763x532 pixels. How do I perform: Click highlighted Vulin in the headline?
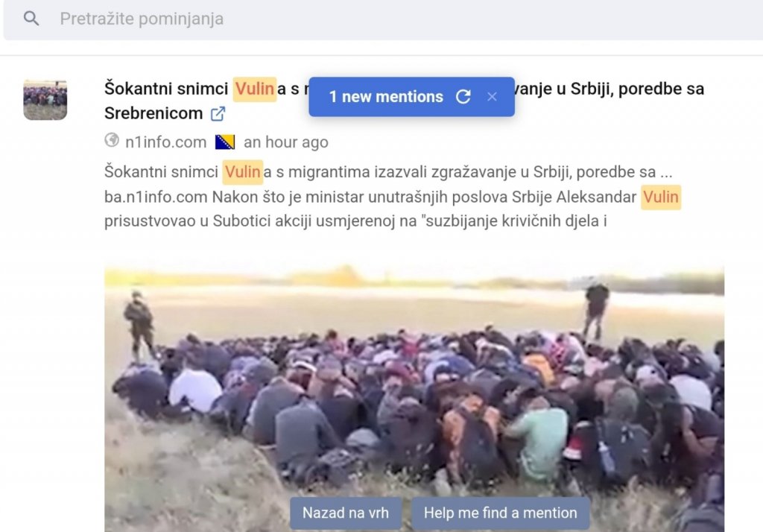(255, 89)
